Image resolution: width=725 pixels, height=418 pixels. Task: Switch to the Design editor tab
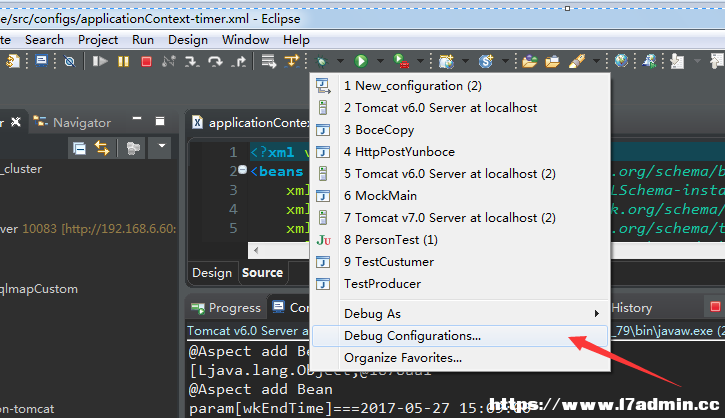(212, 273)
